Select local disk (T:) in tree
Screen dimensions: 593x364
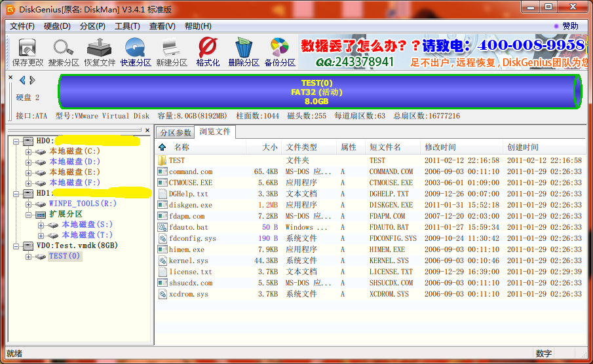pyautogui.click(x=87, y=235)
